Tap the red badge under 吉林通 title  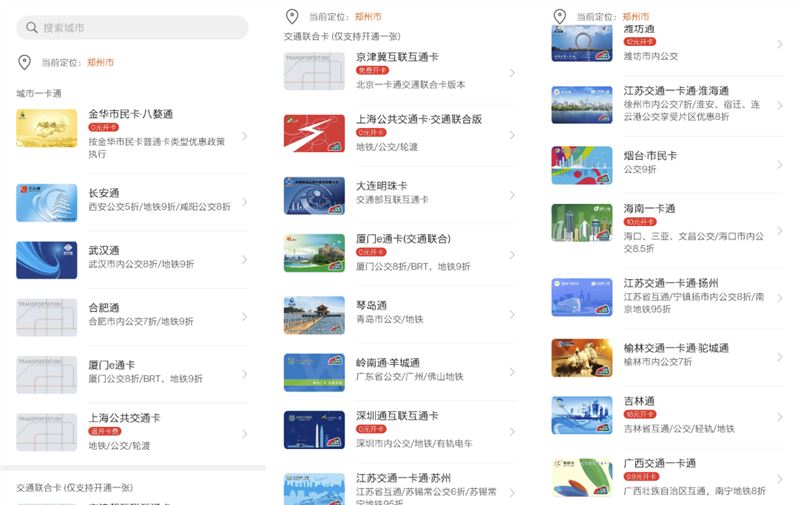640,414
